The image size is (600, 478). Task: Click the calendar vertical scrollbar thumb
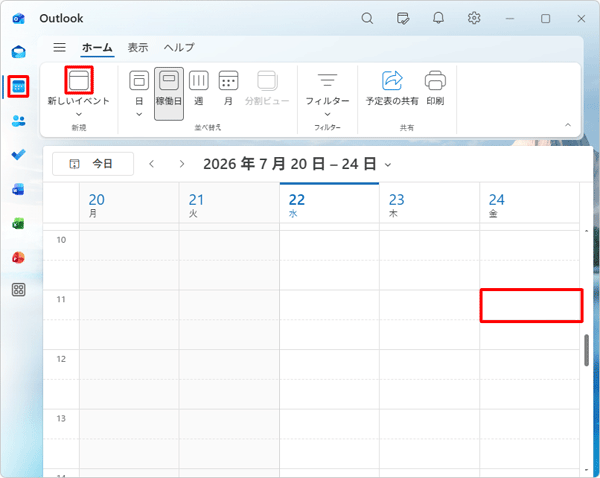pos(586,350)
